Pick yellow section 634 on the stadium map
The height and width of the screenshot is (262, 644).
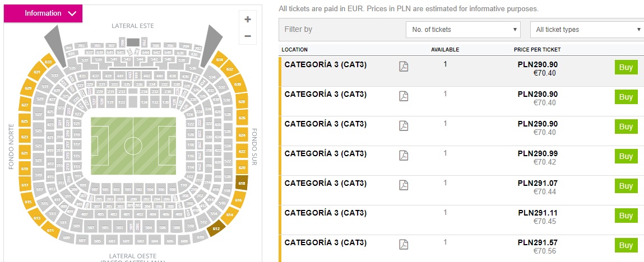pos(219,59)
